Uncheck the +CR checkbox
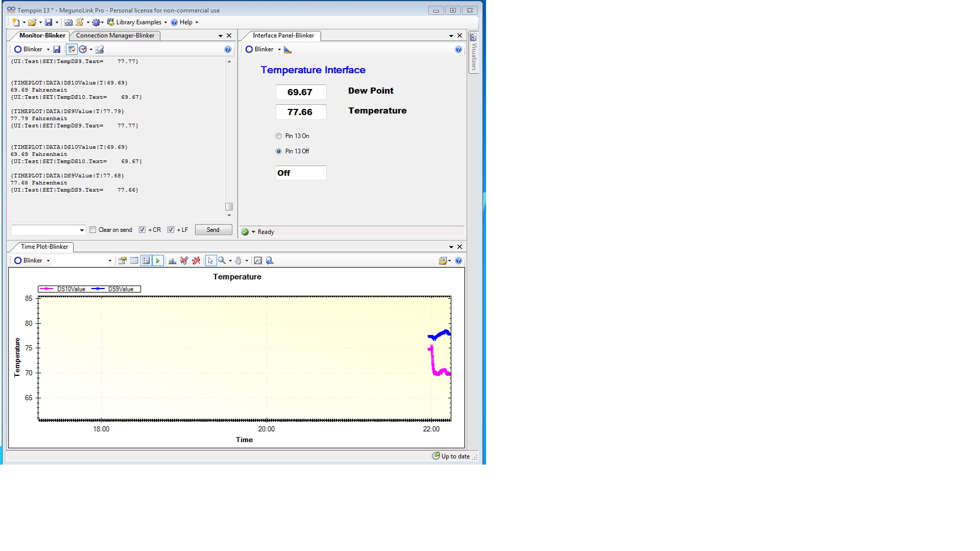Image resolution: width=980 pixels, height=551 pixels. coord(142,230)
